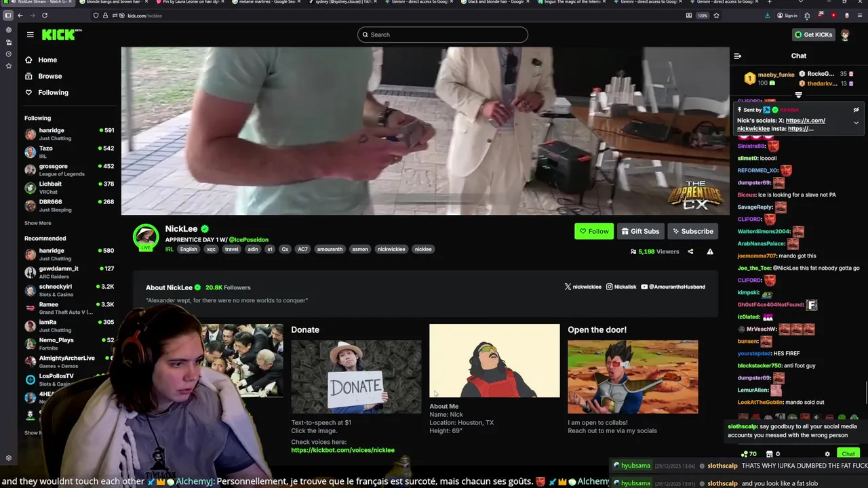Subscribe to NickLee channel

coord(692,231)
